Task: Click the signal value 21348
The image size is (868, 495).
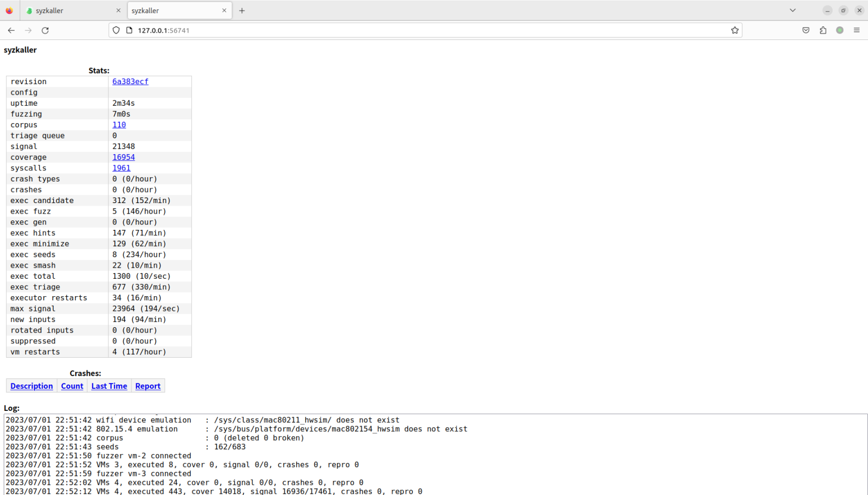Action: pos(124,146)
